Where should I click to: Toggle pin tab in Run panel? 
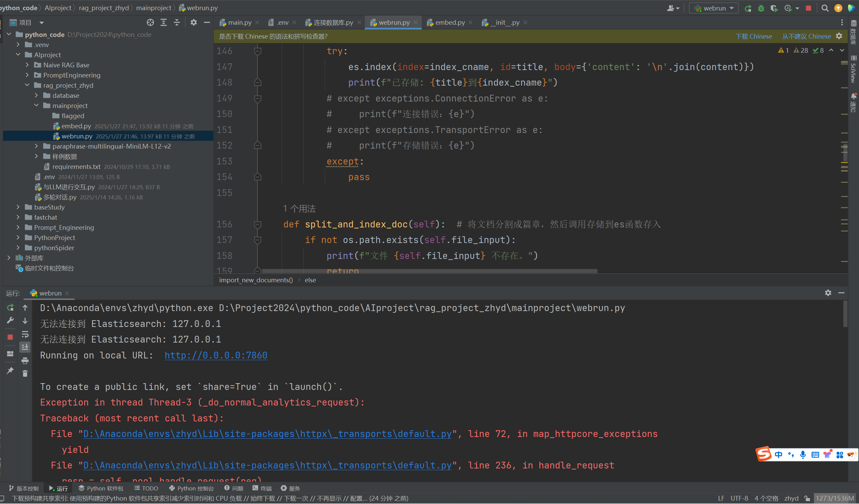[x=10, y=370]
